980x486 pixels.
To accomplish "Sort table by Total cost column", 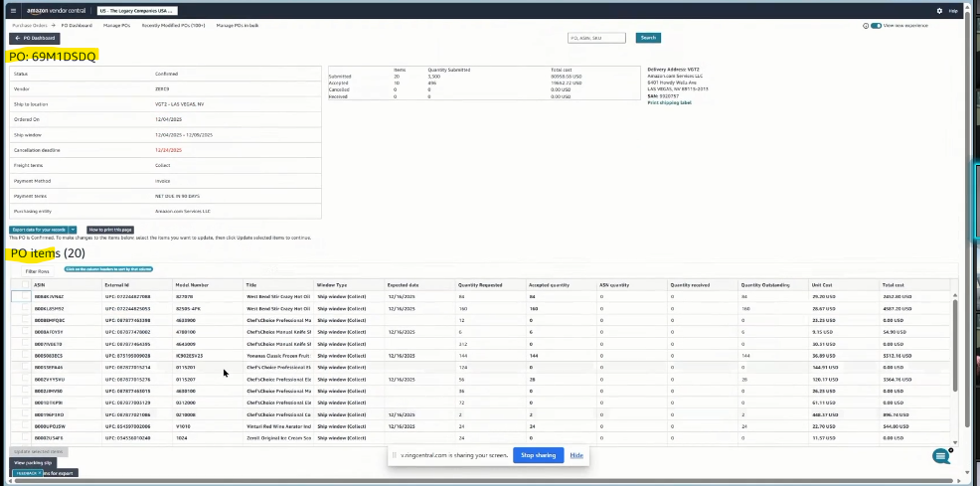I will click(x=894, y=285).
